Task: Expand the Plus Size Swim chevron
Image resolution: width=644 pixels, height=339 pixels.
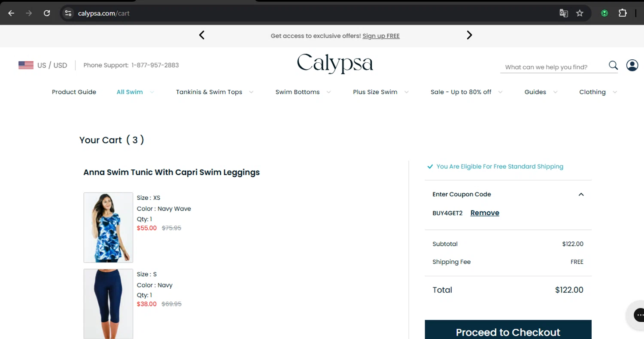Action: (x=406, y=92)
